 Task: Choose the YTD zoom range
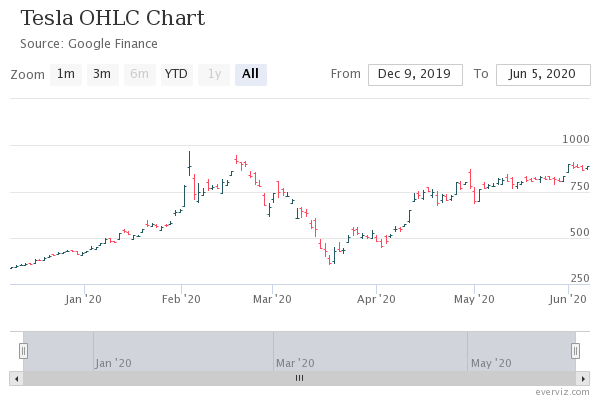176,74
